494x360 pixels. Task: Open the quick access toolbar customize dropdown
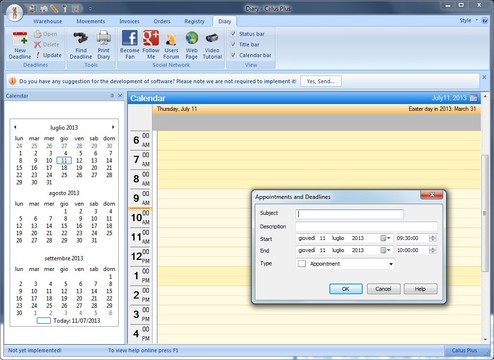[90, 9]
